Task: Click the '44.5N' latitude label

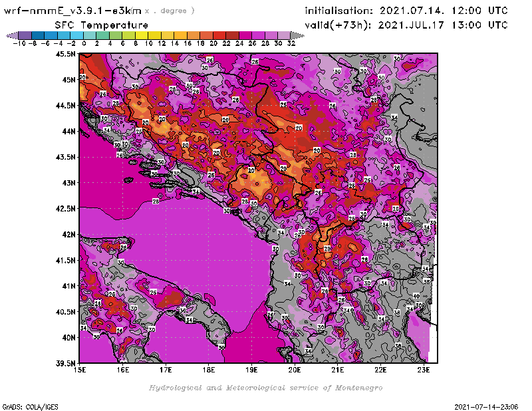Action: click(x=65, y=105)
